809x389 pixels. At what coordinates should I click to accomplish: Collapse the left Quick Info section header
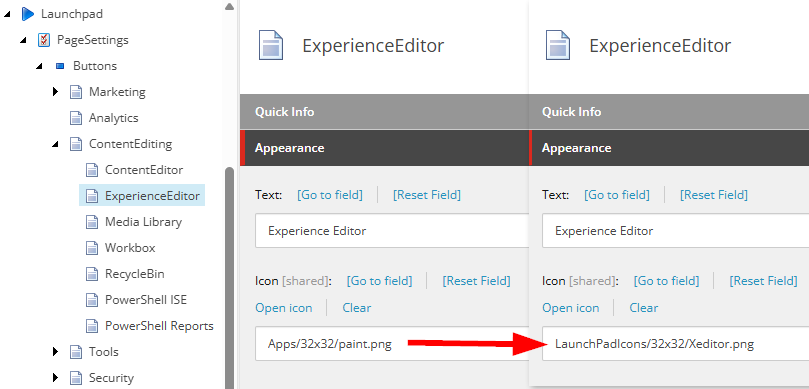tap(384, 112)
